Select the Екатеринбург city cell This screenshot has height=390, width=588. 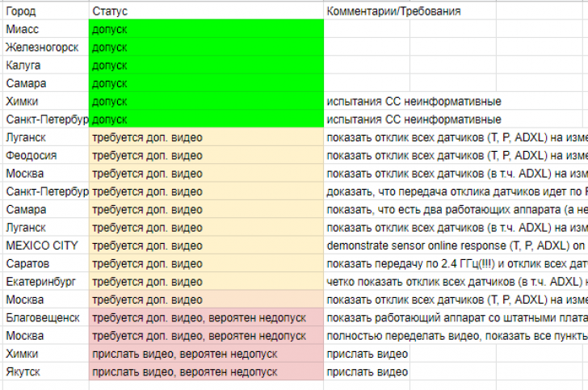[46, 282]
